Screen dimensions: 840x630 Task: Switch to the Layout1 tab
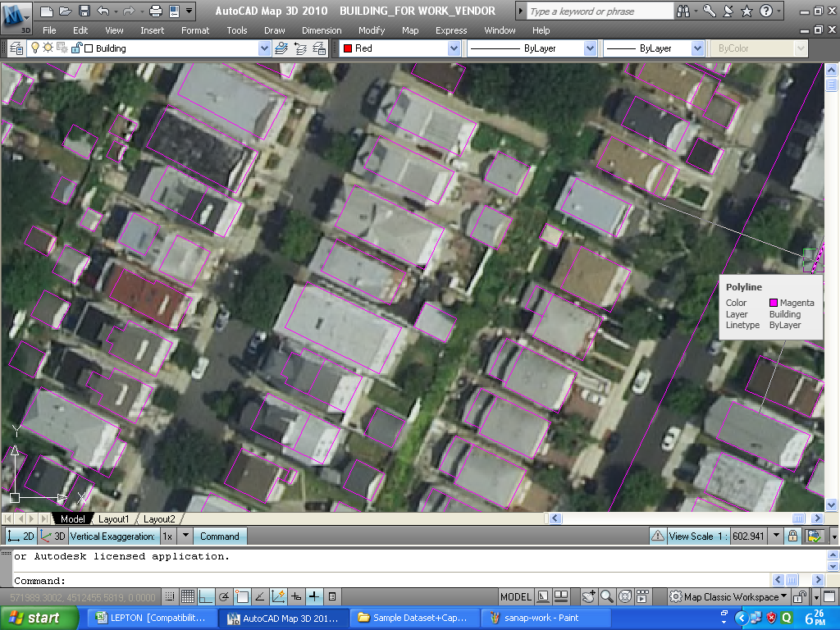(113, 519)
